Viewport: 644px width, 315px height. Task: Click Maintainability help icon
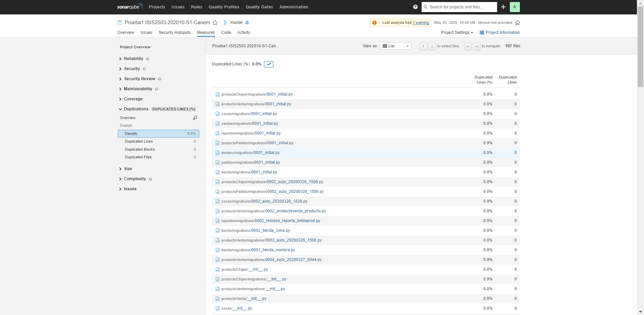click(x=157, y=89)
